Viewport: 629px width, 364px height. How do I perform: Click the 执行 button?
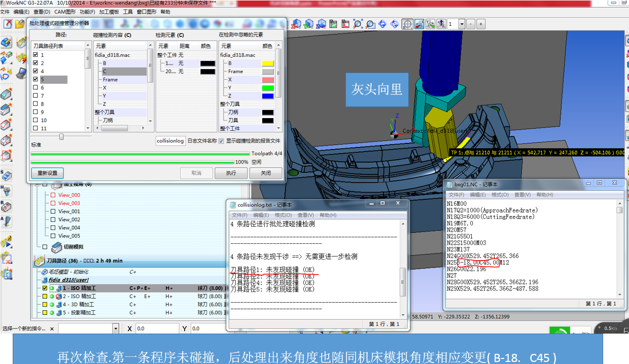[x=231, y=173]
